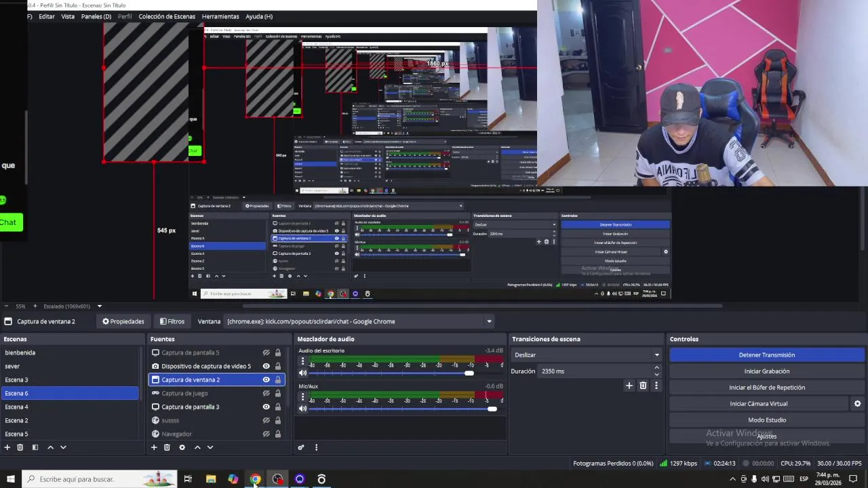Open Mic/Aux three-dot options
The width and height of the screenshot is (868, 488).
[x=302, y=397]
